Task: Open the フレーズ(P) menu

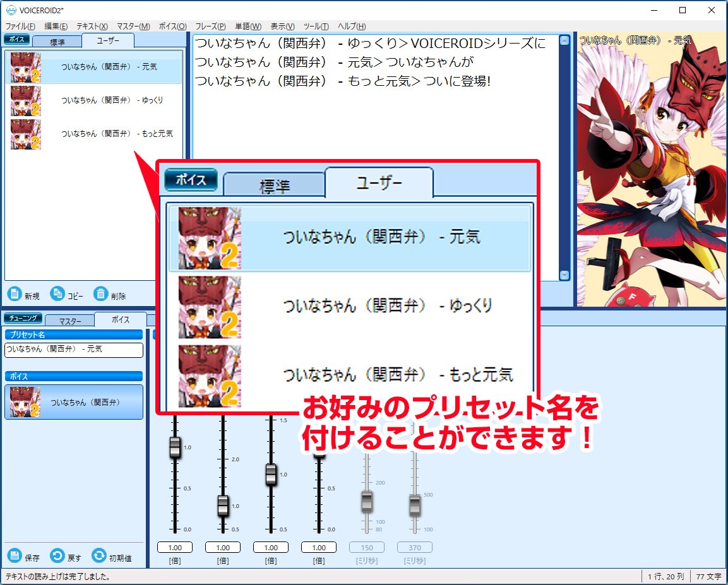Action: point(210,27)
